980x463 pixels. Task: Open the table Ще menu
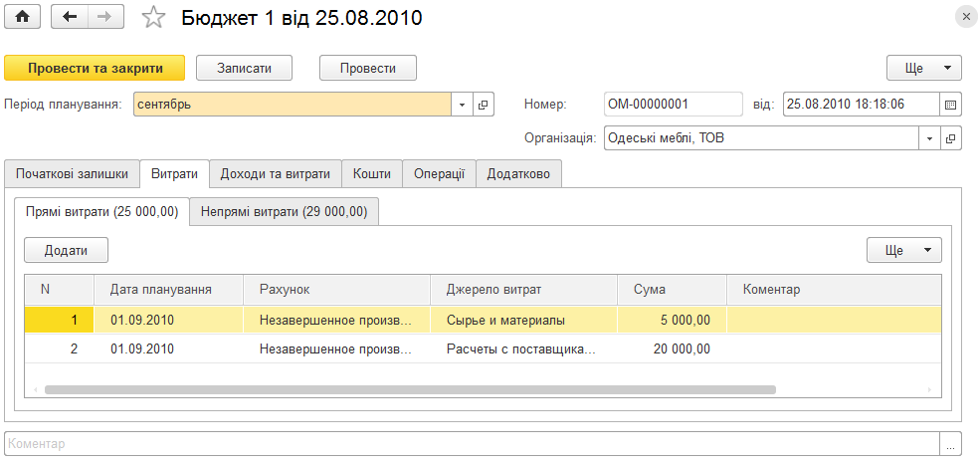pos(903,250)
